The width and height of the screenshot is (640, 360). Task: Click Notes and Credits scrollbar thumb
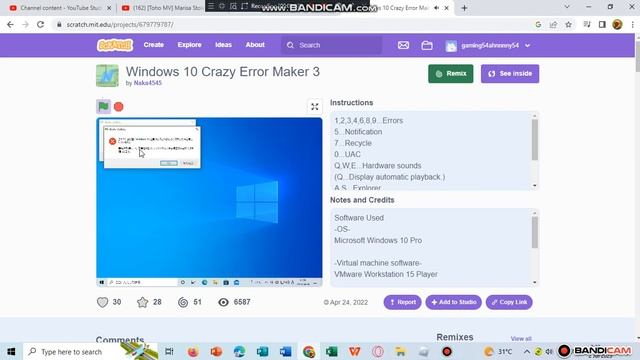click(535, 232)
